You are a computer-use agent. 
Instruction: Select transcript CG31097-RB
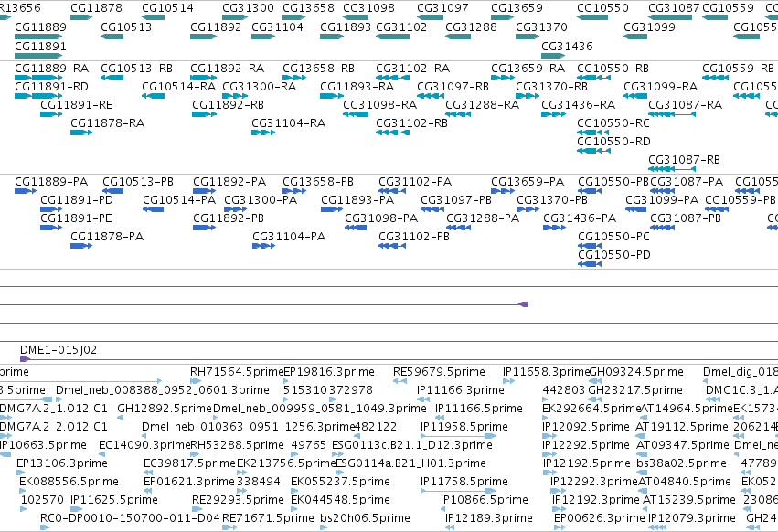point(431,96)
